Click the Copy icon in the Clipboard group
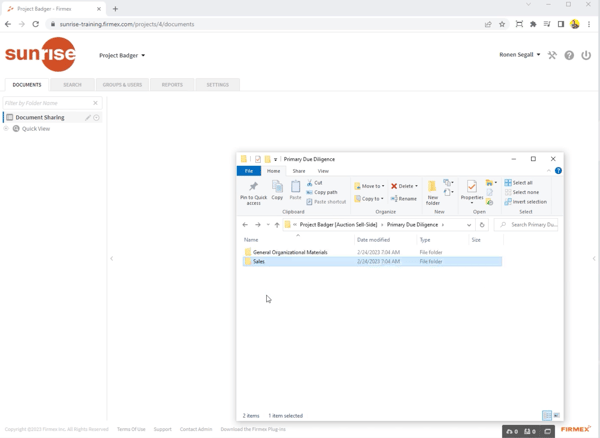 tap(277, 190)
